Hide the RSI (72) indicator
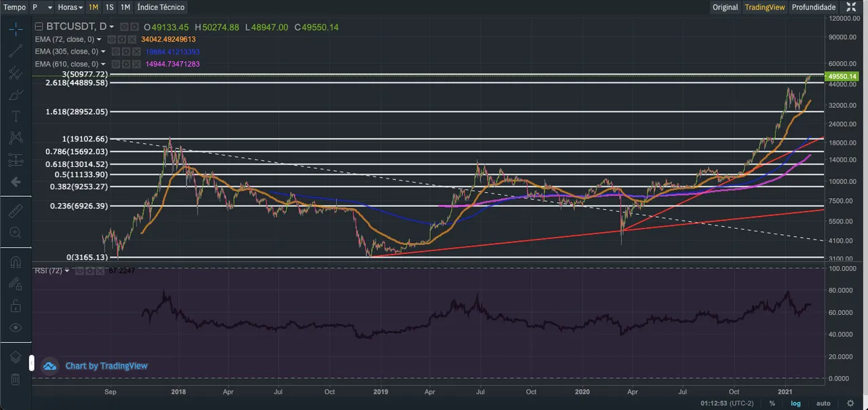The height and width of the screenshot is (410, 868). point(79,271)
